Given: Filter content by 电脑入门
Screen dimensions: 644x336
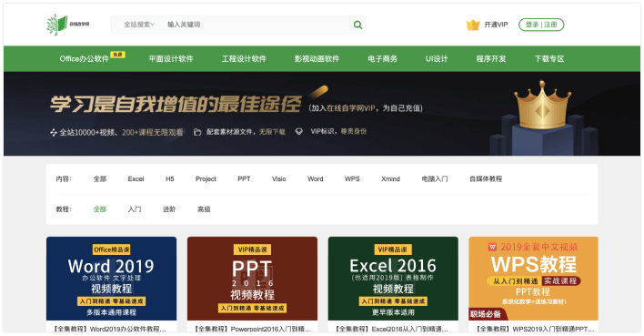Looking at the screenshot, I should click(435, 178).
